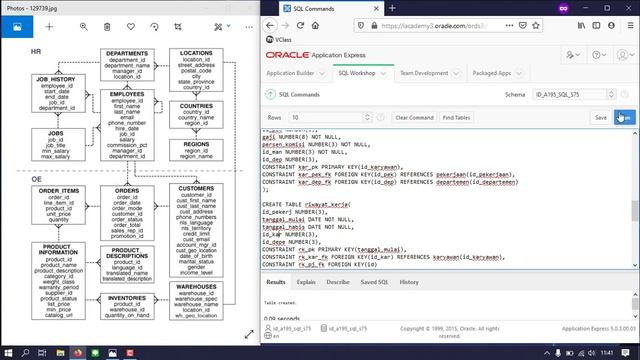Go back in the Firefox browser
The width and height of the screenshot is (640, 360).
[270, 25]
